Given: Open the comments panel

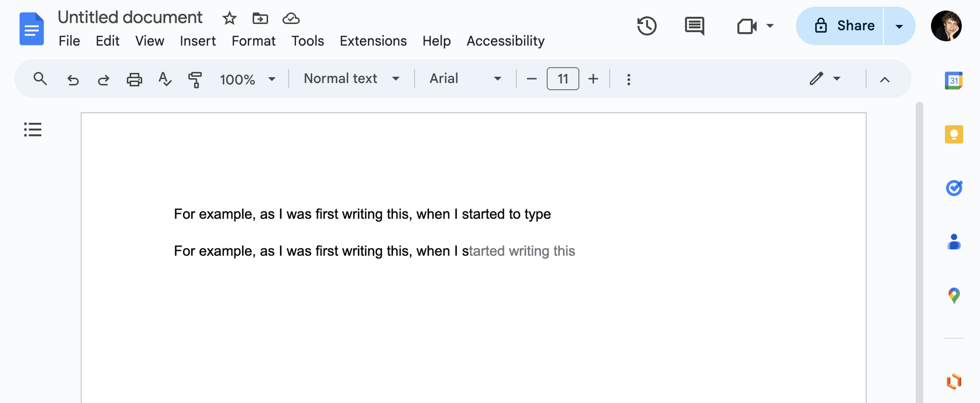Looking at the screenshot, I should pos(693,26).
